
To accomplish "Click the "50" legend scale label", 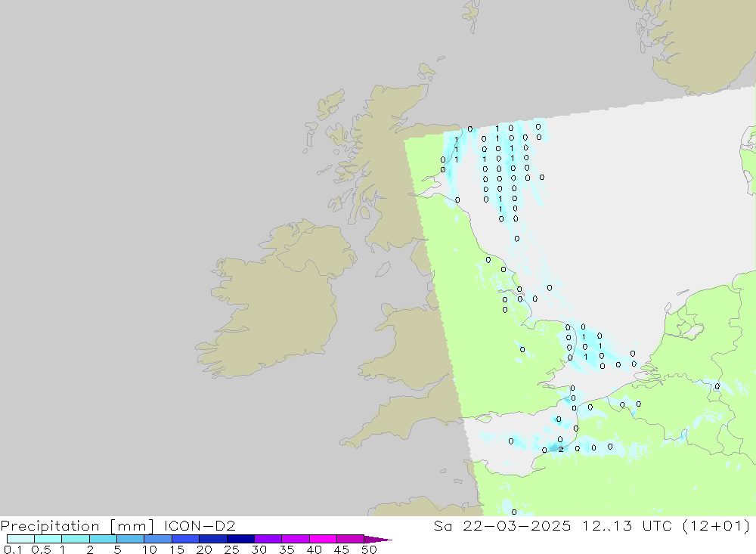I will coord(369,549).
